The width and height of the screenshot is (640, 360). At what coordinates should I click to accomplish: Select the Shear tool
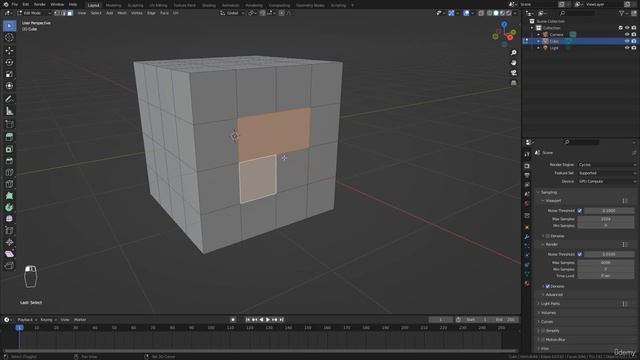(9, 254)
